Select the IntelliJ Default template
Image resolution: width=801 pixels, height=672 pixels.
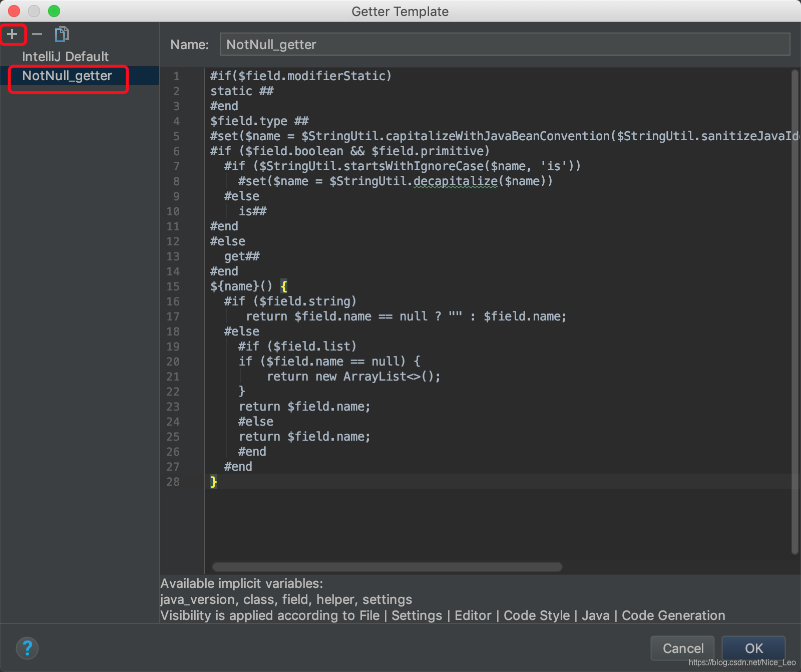point(65,57)
